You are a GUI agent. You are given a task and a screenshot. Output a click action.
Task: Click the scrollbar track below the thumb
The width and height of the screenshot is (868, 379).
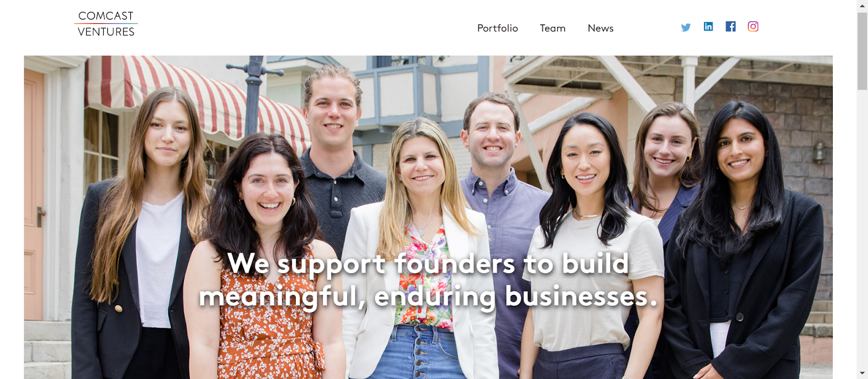862,228
